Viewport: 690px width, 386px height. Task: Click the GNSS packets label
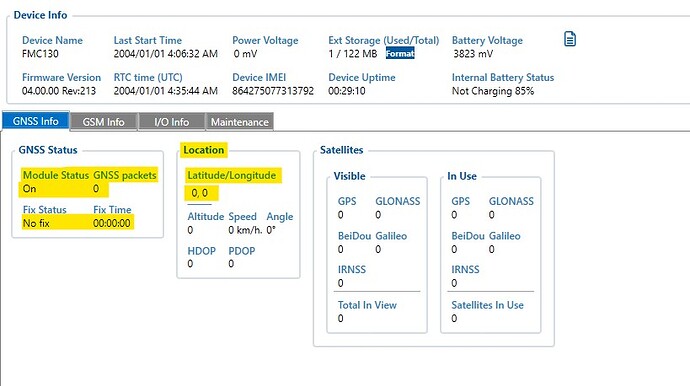pyautogui.click(x=125, y=175)
